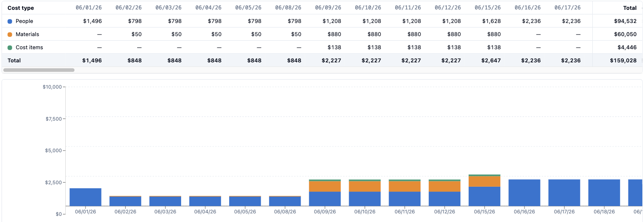644x222 pixels.
Task: Click blue People segment of 06/10/26 bar
Action: [x=365, y=199]
